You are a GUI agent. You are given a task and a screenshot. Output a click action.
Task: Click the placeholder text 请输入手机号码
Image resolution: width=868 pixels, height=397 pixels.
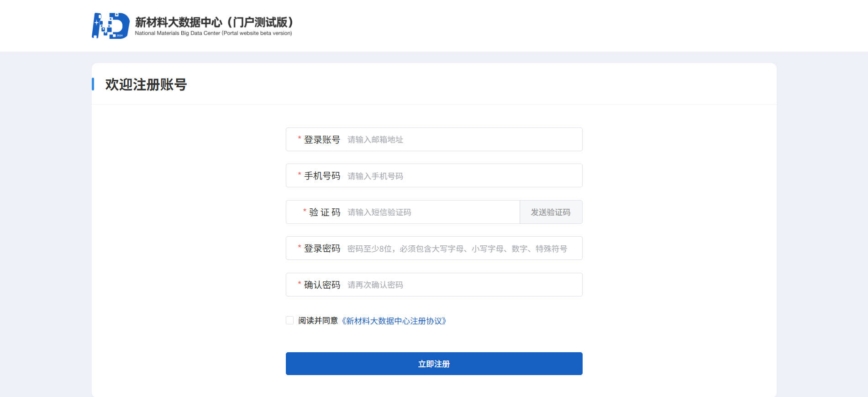375,176
